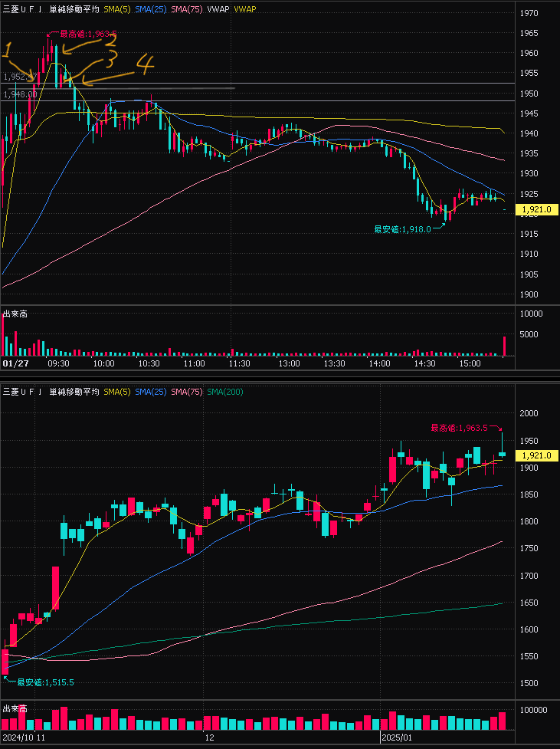
Task: Click 1935 on the intraday price axis
Action: (x=529, y=153)
